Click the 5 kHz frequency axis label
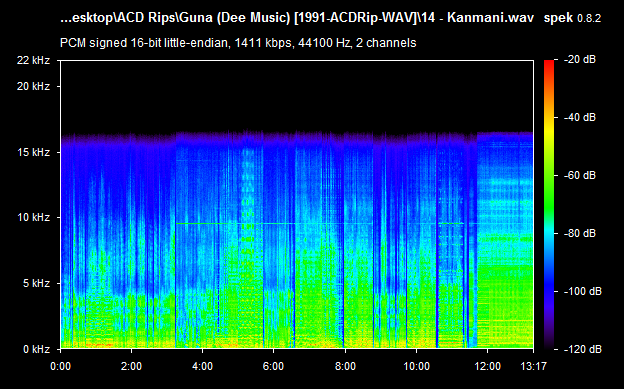 (x=36, y=283)
